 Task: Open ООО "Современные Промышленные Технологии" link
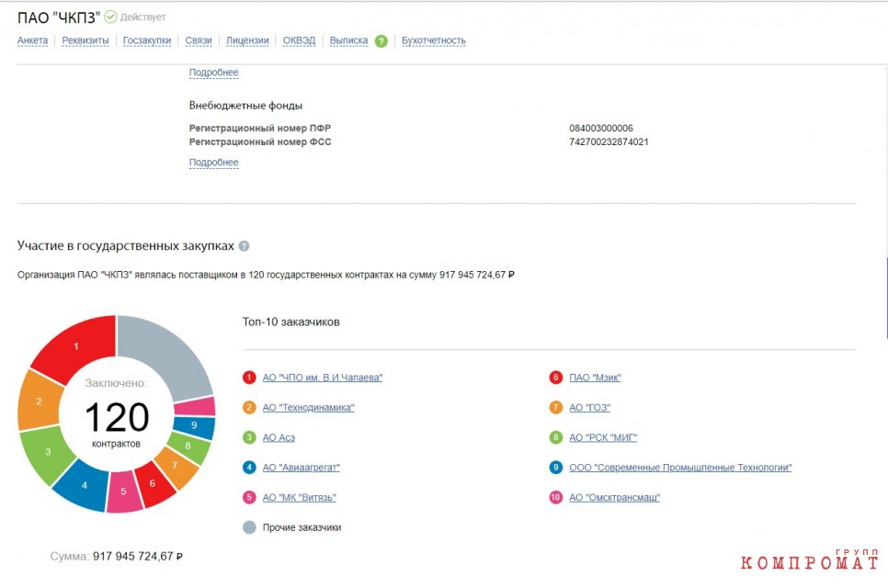tap(680, 468)
